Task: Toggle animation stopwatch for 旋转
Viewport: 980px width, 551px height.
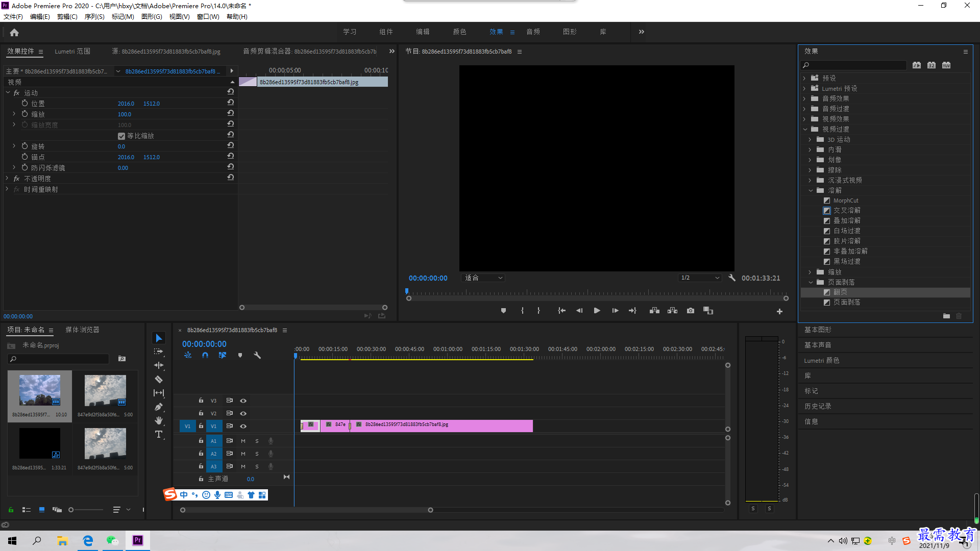Action: point(24,146)
